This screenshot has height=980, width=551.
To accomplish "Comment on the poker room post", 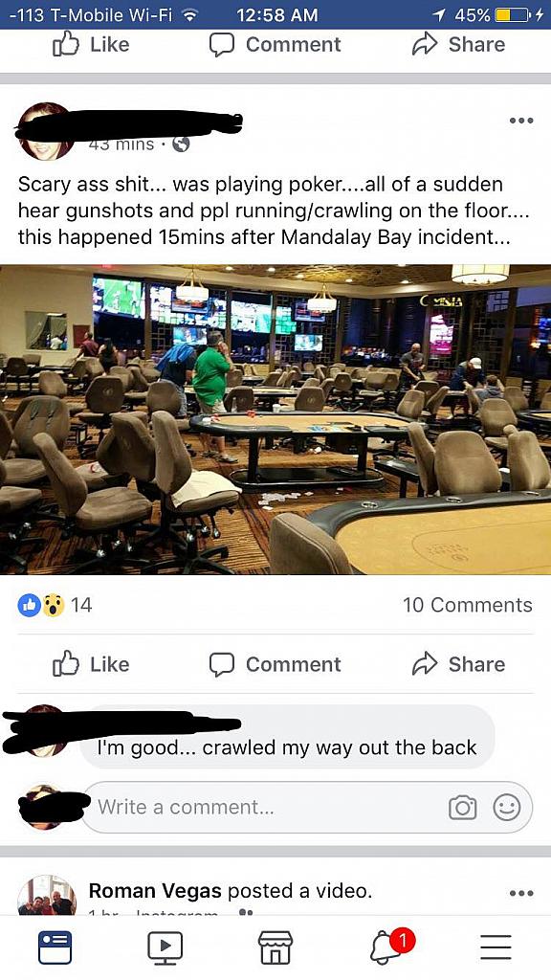I will (x=275, y=664).
